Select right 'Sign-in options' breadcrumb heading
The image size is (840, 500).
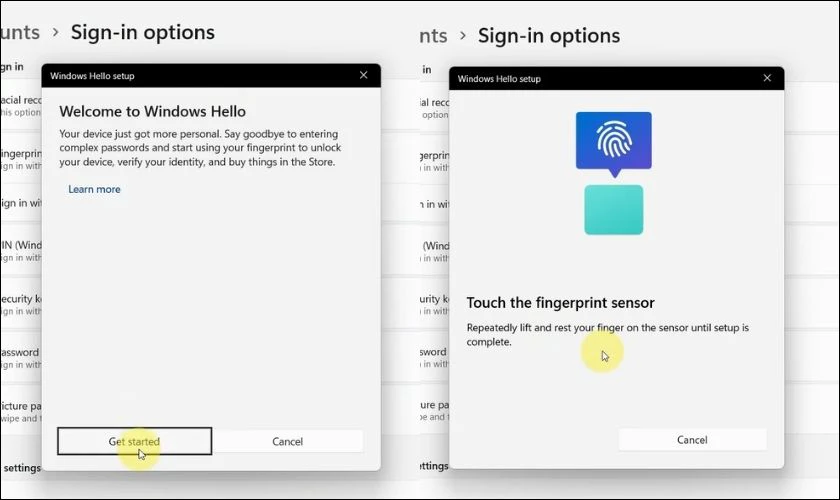click(549, 36)
